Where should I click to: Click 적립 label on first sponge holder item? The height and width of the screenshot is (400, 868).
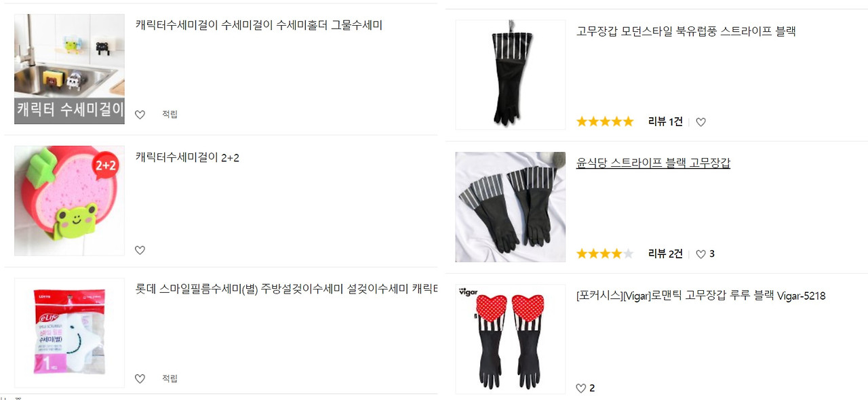click(170, 115)
